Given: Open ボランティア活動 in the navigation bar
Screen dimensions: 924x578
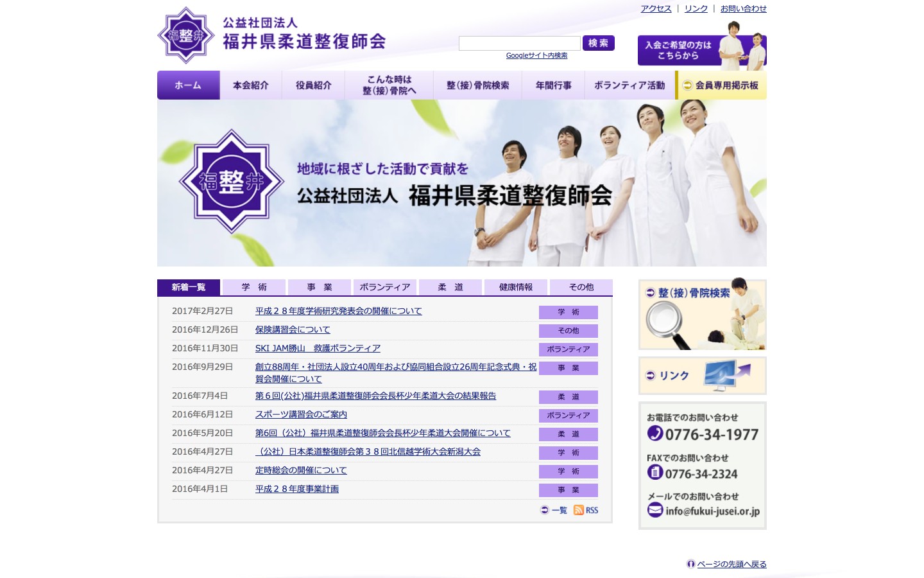Looking at the screenshot, I should [629, 85].
